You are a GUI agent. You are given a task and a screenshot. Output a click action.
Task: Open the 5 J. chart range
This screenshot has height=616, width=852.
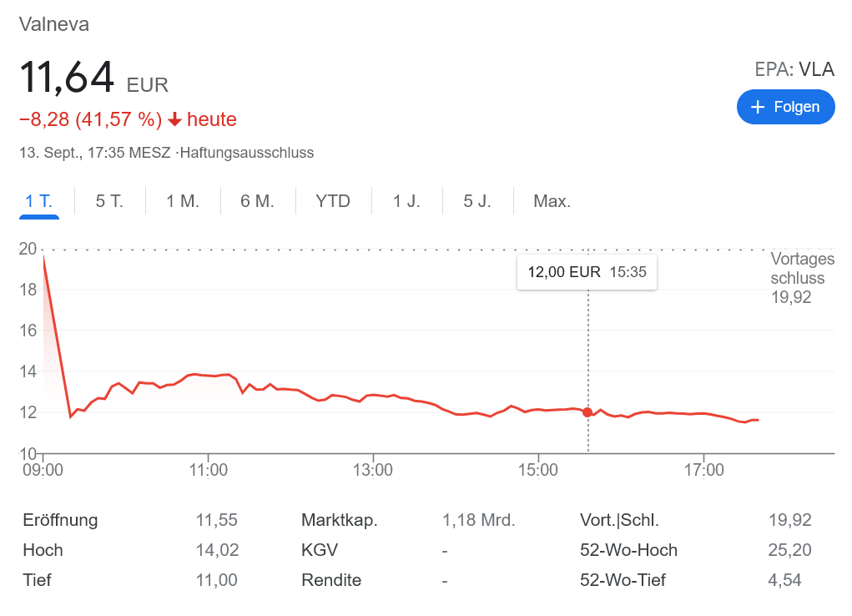477,201
